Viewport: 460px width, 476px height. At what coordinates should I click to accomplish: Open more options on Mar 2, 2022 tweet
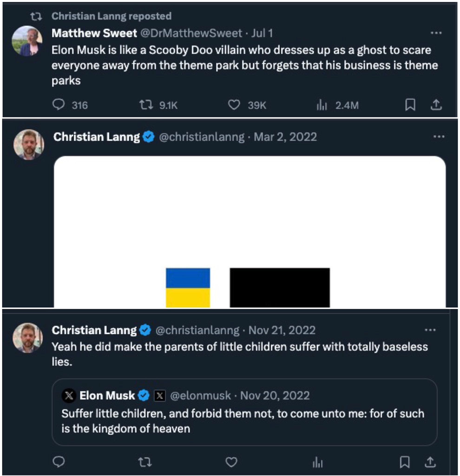pos(439,137)
